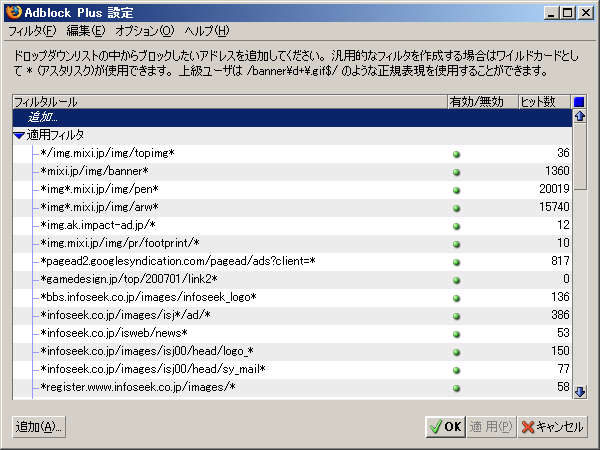Toggle enabled dot for isj00/head/sy_mail* filter

click(456, 370)
